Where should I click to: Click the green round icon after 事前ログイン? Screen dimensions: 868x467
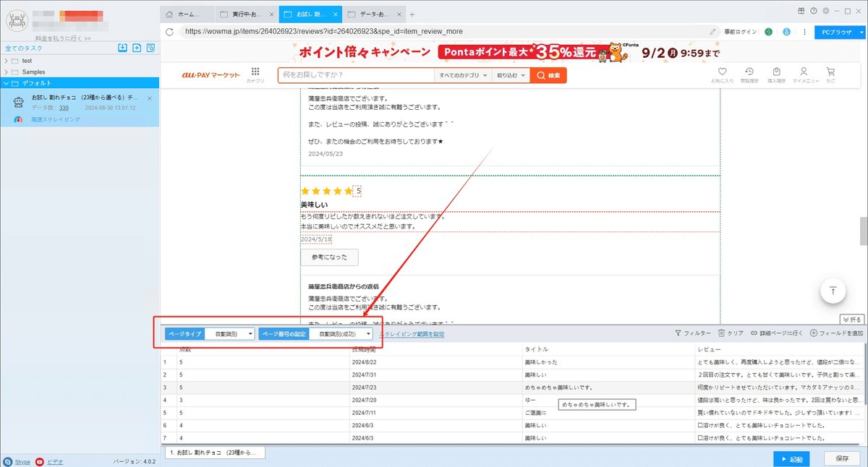tap(768, 32)
